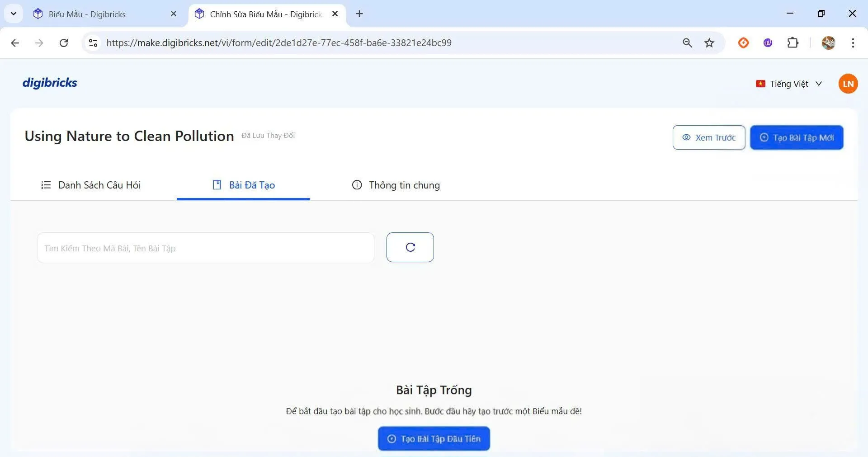This screenshot has width=868, height=457.
Task: View site information icon in address bar
Action: [x=93, y=43]
